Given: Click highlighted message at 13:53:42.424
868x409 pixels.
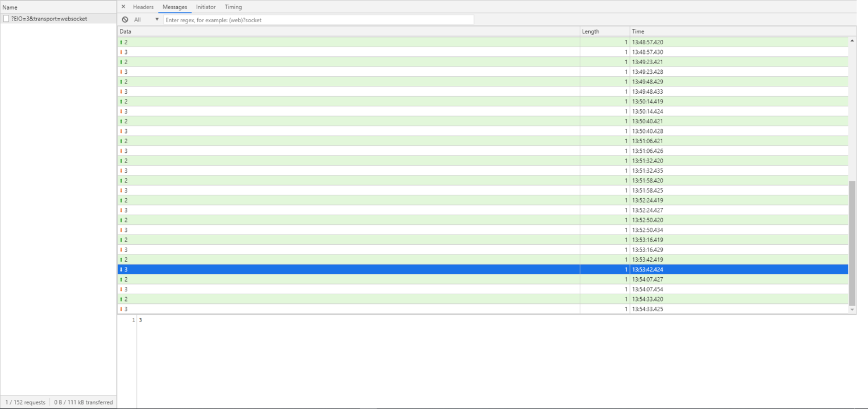Looking at the screenshot, I should pyautogui.click(x=483, y=269).
